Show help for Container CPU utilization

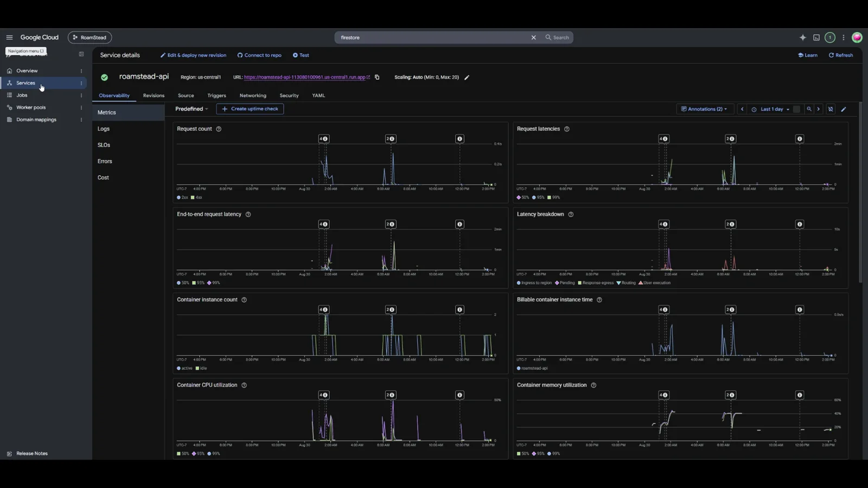[244, 385]
